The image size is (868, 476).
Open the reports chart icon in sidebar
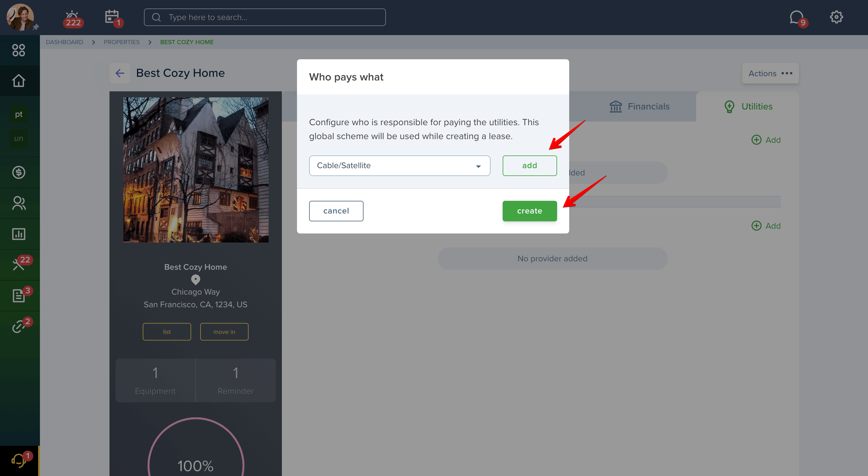tap(18, 234)
